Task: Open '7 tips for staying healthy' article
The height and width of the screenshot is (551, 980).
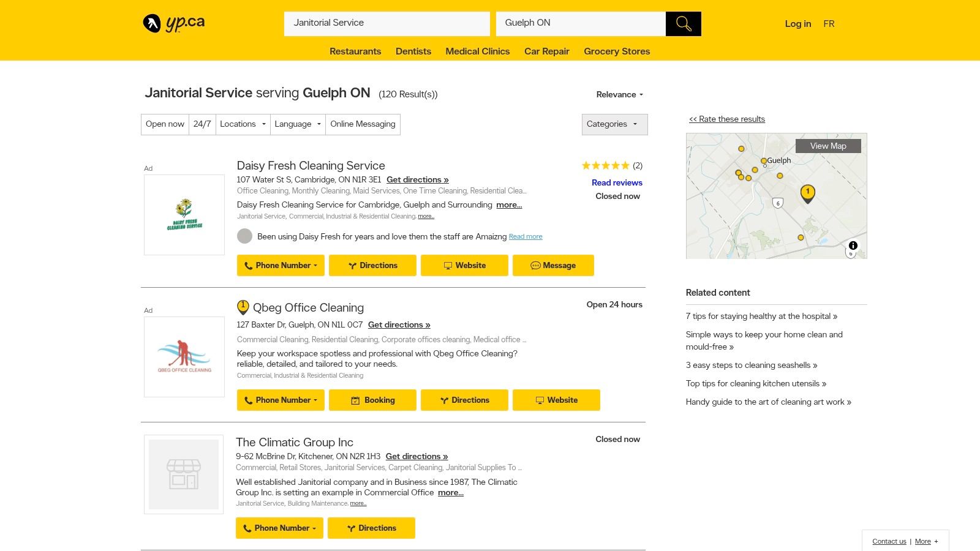Action: (x=761, y=317)
